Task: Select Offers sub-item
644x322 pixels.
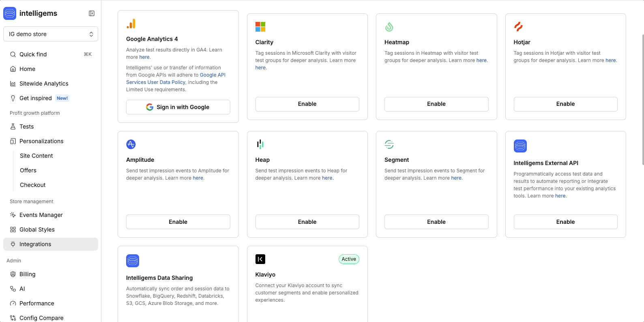Action: (x=28, y=170)
